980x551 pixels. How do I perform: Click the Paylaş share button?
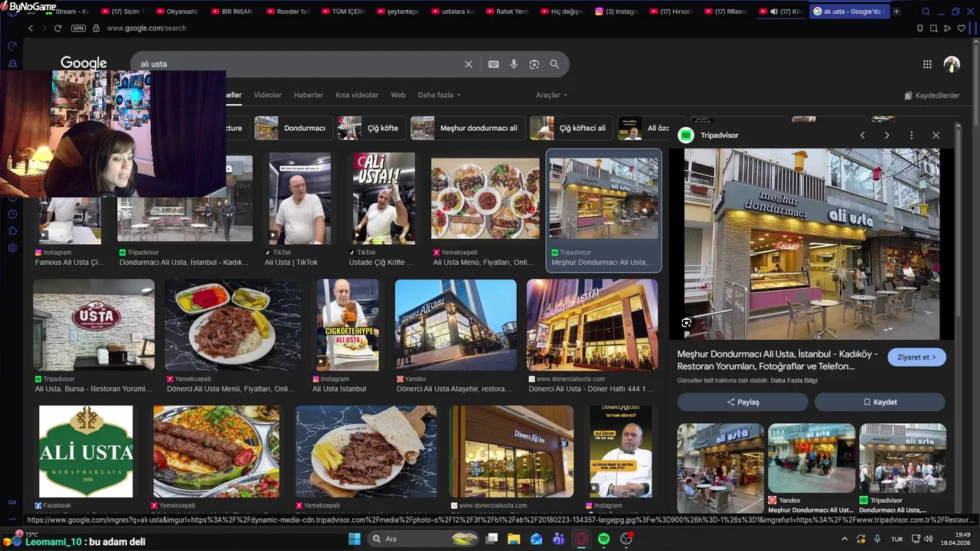click(x=742, y=402)
